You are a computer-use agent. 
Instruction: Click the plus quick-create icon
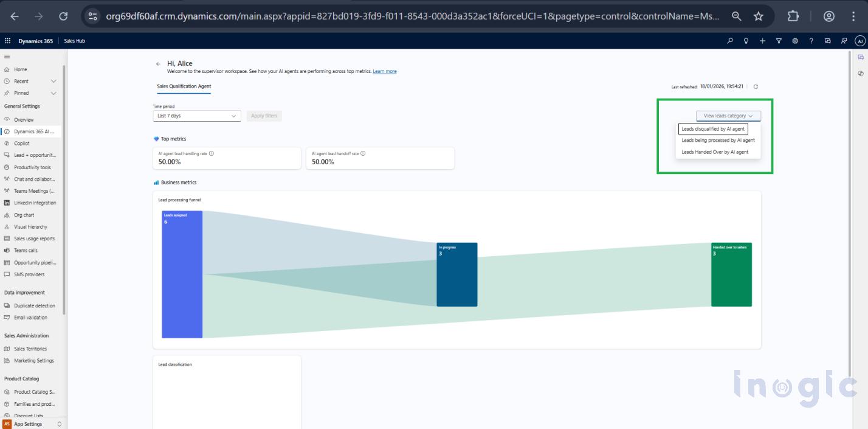click(762, 41)
